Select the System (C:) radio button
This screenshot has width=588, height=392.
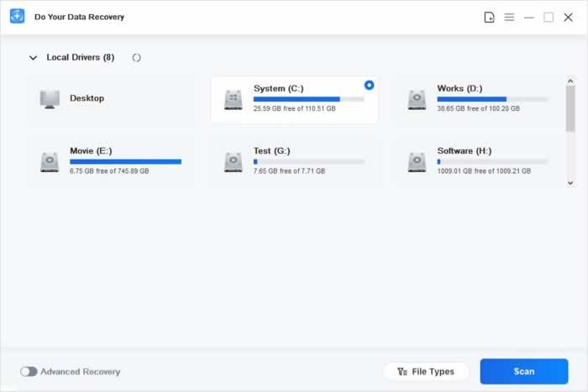click(x=369, y=86)
